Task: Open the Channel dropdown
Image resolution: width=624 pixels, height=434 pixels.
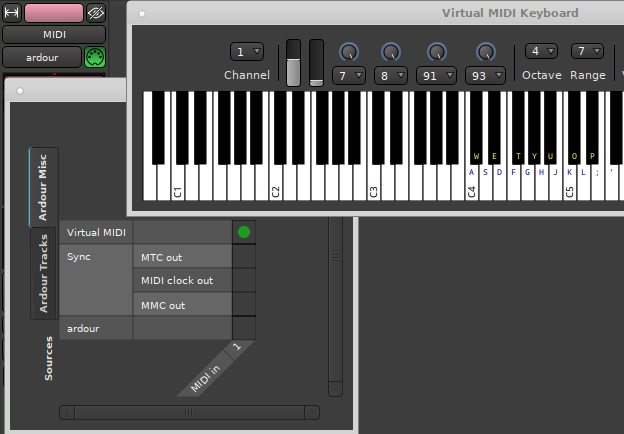Action: 246,52
